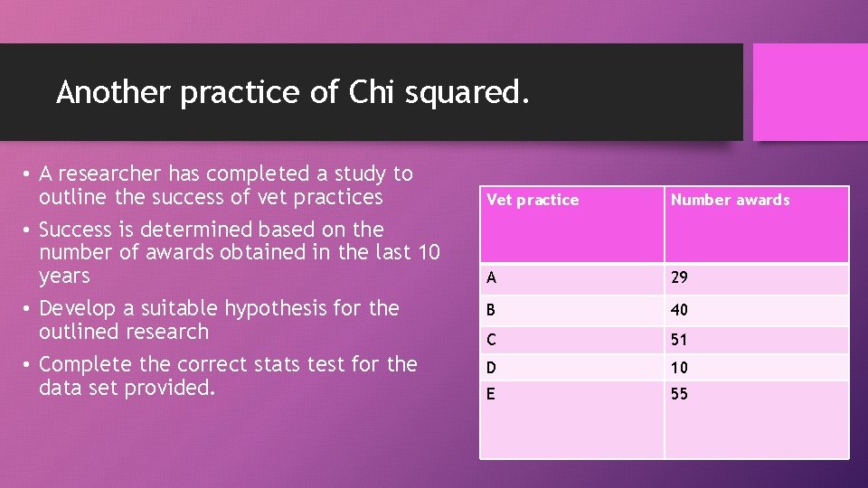
Task: Select the cell containing the value 40
Action: [679, 310]
